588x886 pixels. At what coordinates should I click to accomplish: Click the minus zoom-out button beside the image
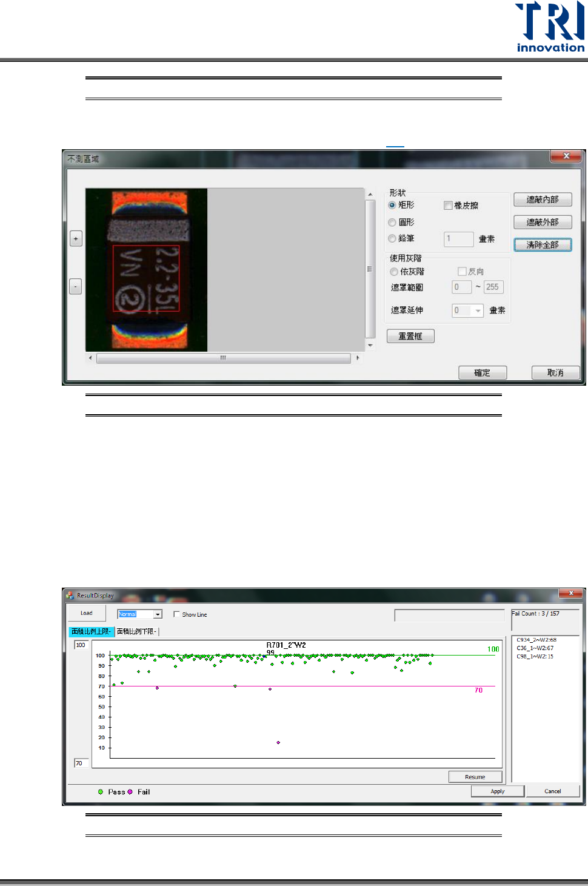76,286
